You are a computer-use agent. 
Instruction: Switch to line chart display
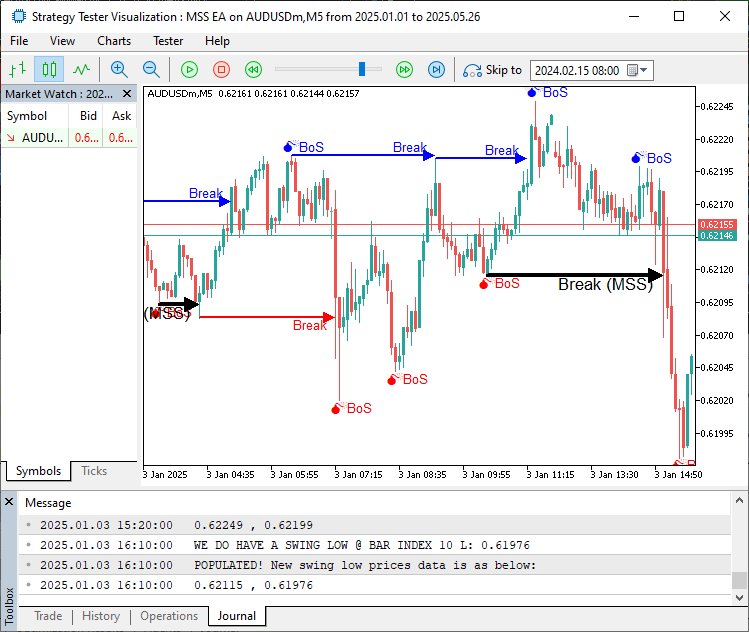tap(81, 70)
